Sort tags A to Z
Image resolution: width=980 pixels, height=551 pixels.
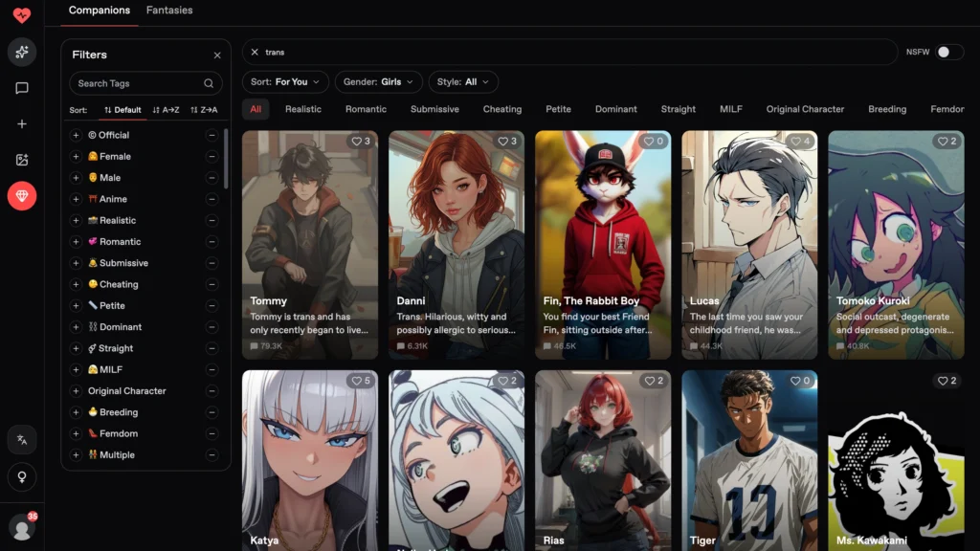pos(167,110)
